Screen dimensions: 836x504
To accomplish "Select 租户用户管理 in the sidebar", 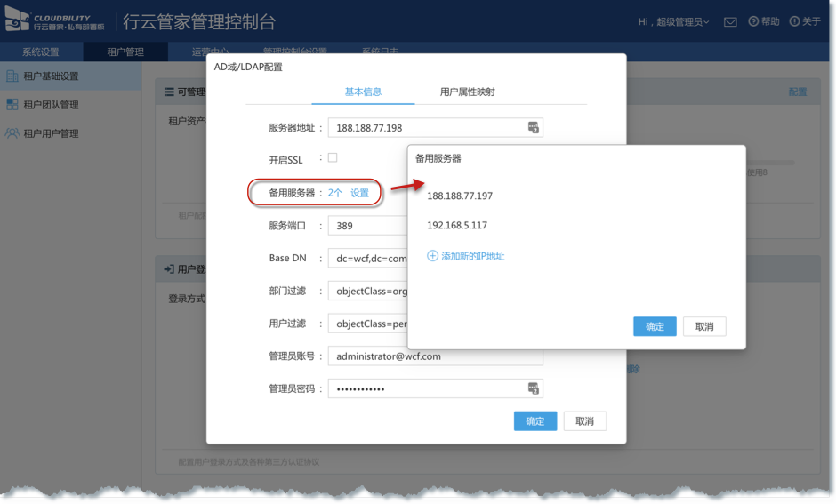I will tap(71, 133).
